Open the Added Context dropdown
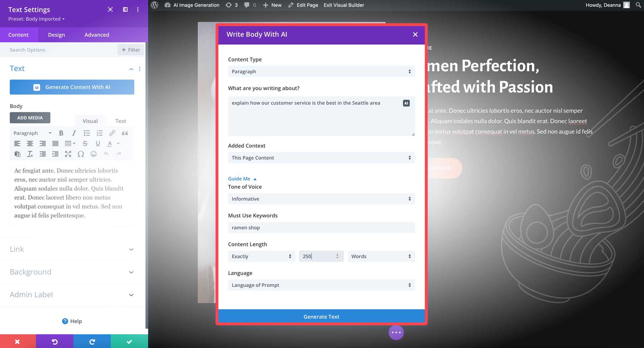The image size is (644, 348). tap(321, 158)
